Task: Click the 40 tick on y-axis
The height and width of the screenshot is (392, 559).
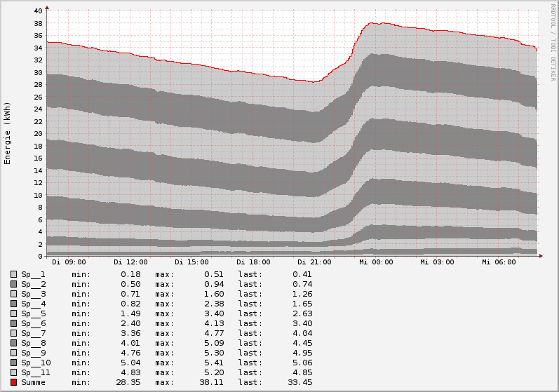Action: (x=38, y=11)
